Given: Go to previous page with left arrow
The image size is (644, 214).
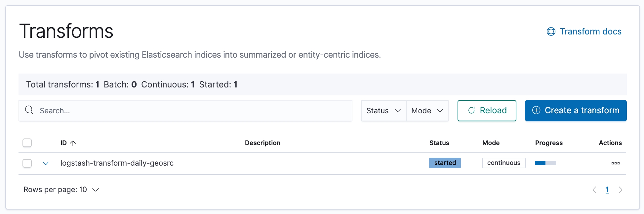Looking at the screenshot, I should point(594,190).
